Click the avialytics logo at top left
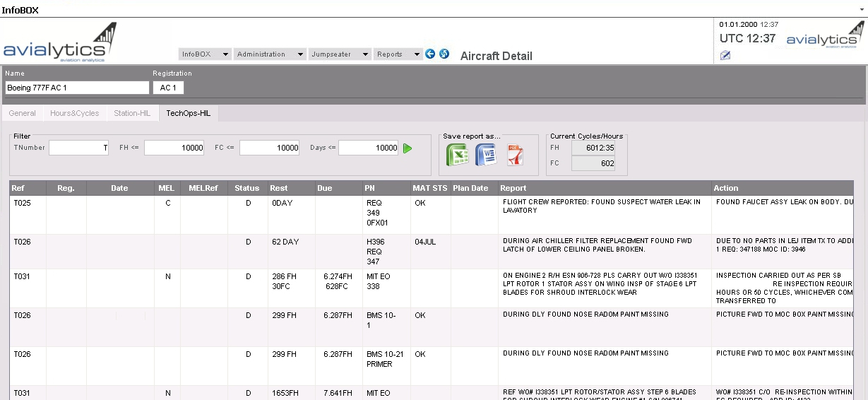Screen dimensions: 868x400 tap(60, 43)
